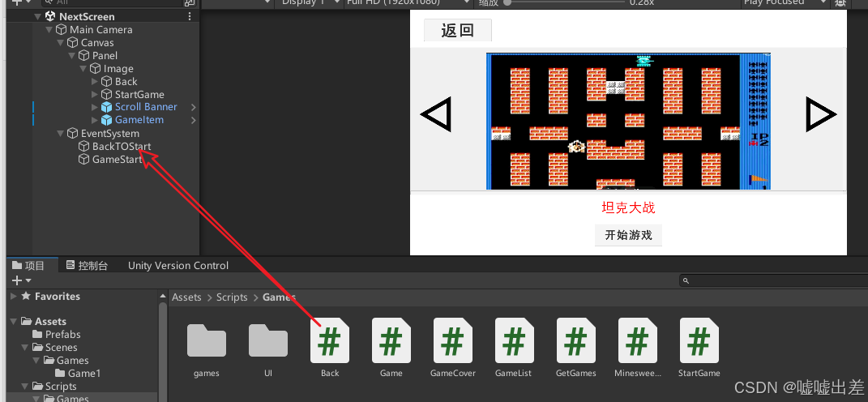This screenshot has width=868, height=402.
Task: Select Game1 folder in project tree
Action: pos(84,373)
